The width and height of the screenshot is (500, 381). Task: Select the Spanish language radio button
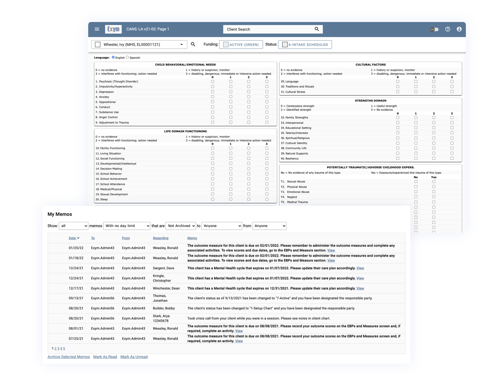click(x=127, y=57)
